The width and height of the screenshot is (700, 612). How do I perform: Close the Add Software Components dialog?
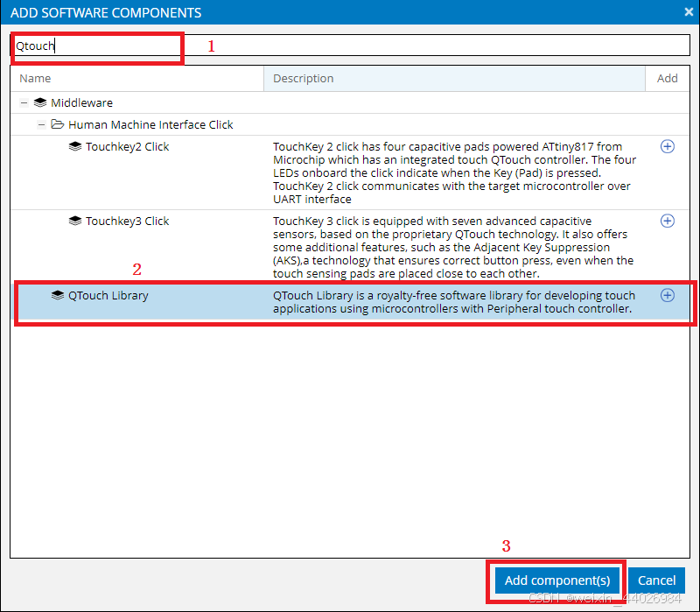[688, 12]
